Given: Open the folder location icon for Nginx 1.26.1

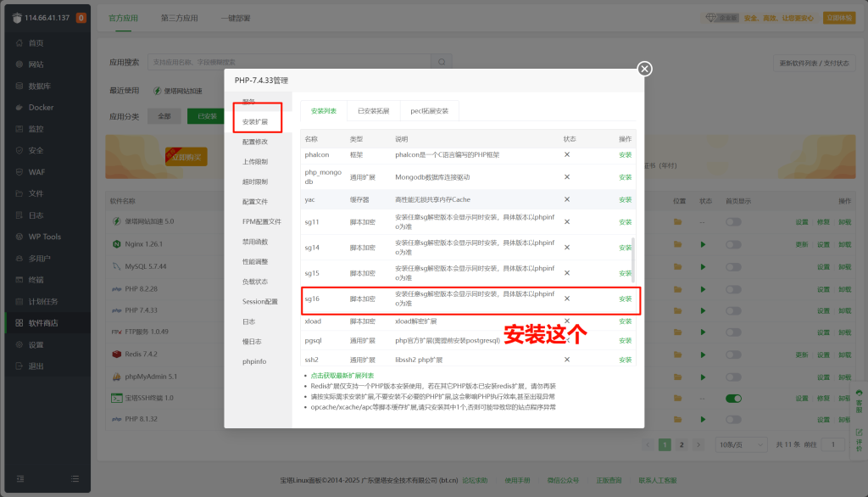Looking at the screenshot, I should click(x=677, y=243).
